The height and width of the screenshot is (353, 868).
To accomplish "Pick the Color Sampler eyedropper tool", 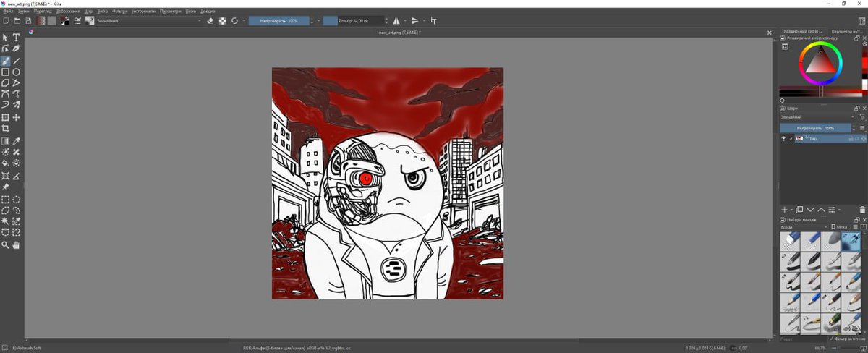I will pyautogui.click(x=16, y=141).
